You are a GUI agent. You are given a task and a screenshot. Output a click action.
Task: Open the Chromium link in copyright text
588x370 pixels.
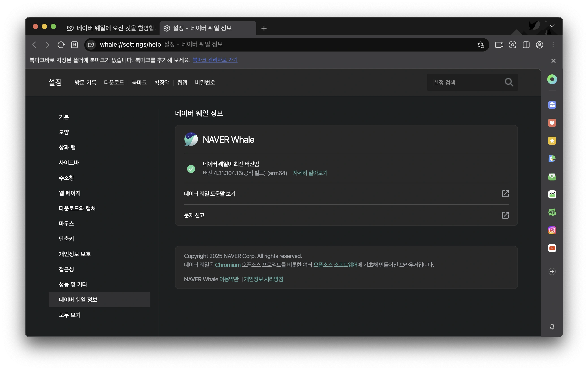coord(228,265)
